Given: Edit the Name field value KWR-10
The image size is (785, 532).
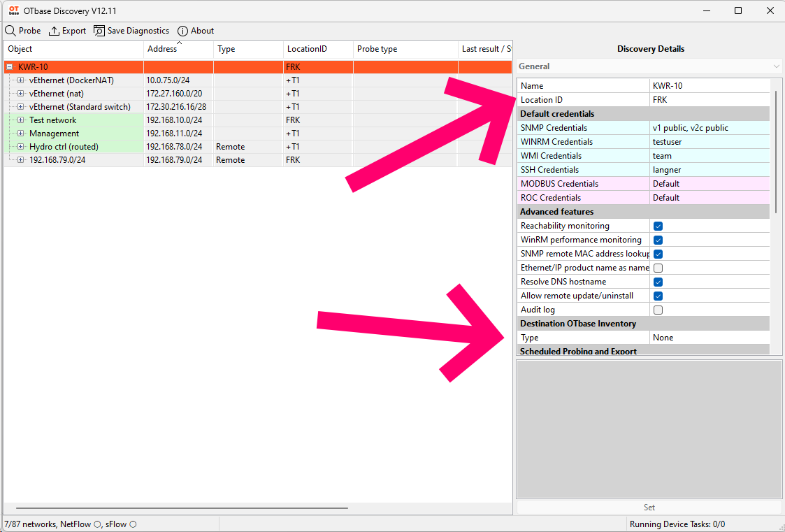Looking at the screenshot, I should [710, 86].
